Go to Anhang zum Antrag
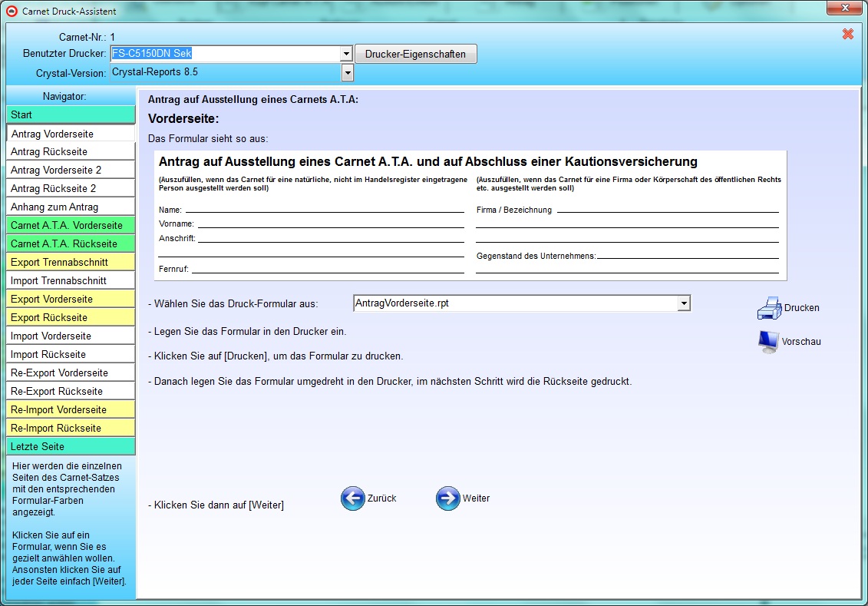This screenshot has width=868, height=606. click(71, 207)
